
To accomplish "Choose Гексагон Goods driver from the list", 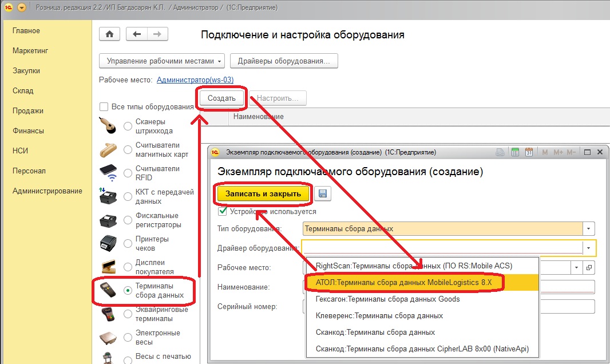I will click(x=422, y=299).
